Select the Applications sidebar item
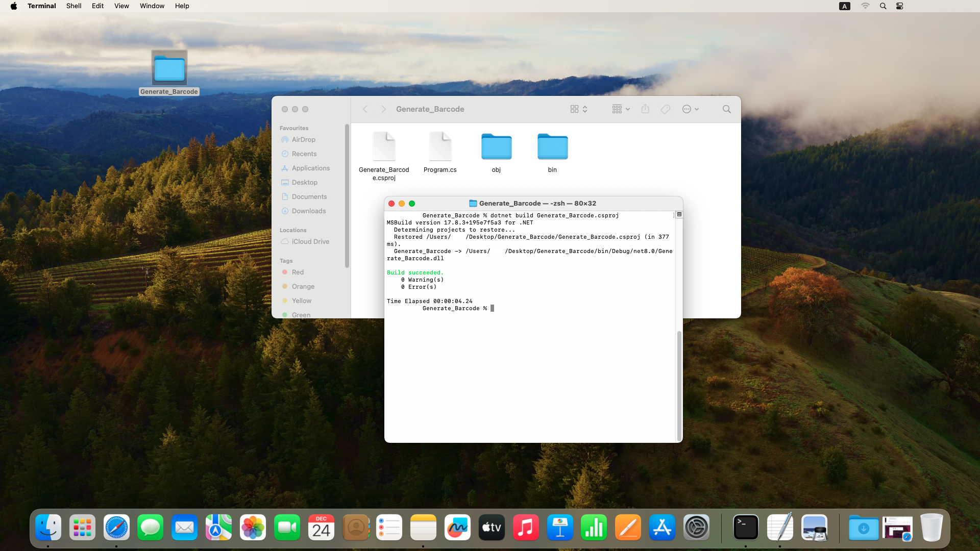980x551 pixels. [310, 168]
